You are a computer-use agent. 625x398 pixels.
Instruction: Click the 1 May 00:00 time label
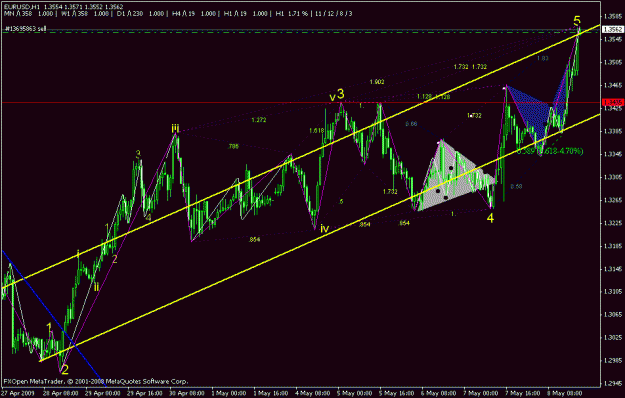229,393
